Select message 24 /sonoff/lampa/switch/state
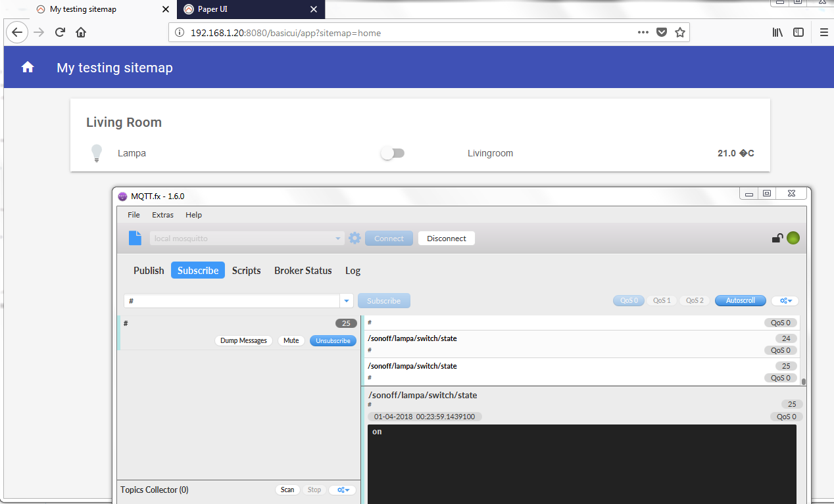The width and height of the screenshot is (834, 504). click(581, 344)
